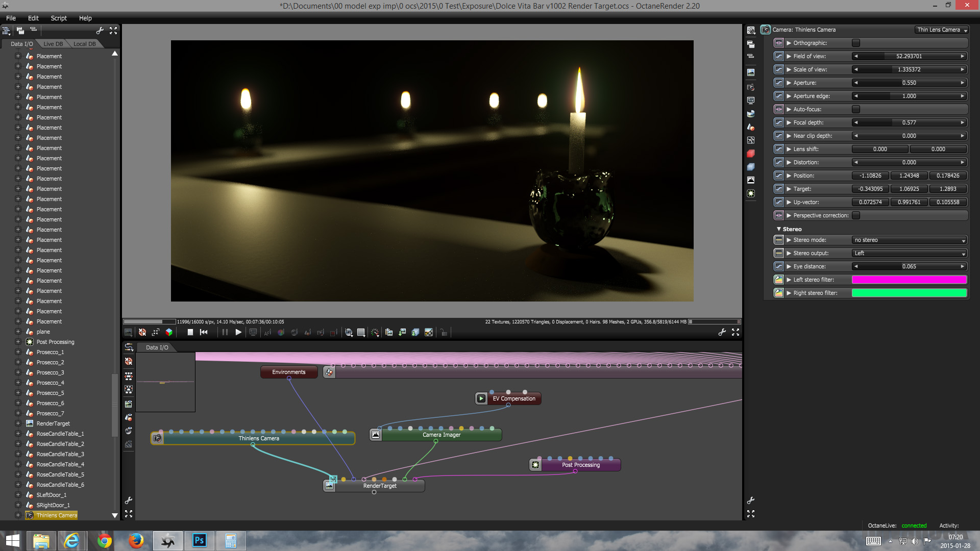This screenshot has width=980, height=551.
Task: Click the Camera Imager node icon
Action: tap(376, 435)
